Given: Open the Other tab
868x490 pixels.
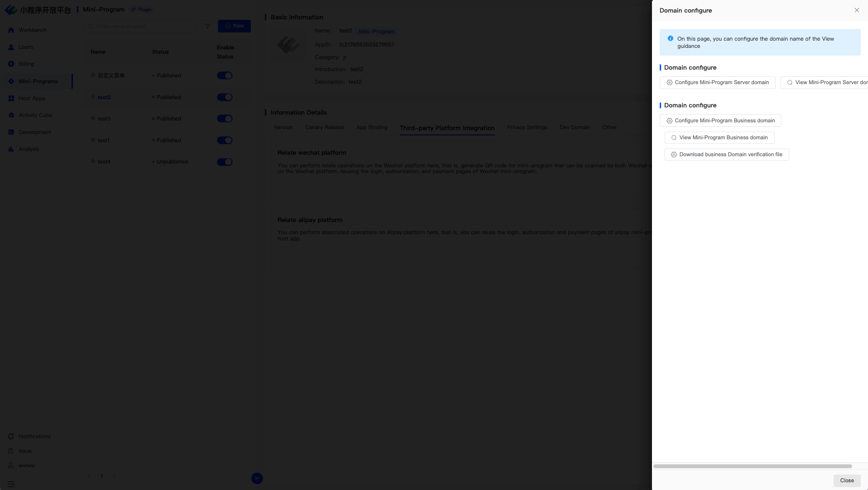Looking at the screenshot, I should point(609,128).
